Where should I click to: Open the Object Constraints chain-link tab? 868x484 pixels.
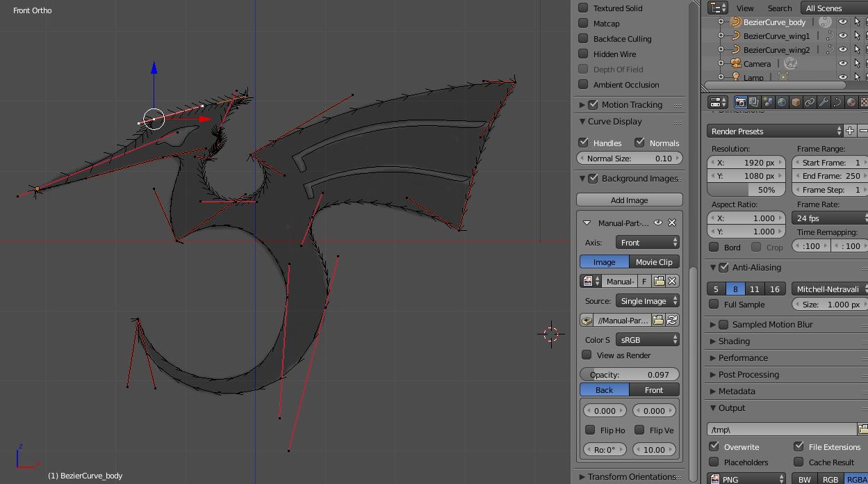pyautogui.click(x=810, y=102)
